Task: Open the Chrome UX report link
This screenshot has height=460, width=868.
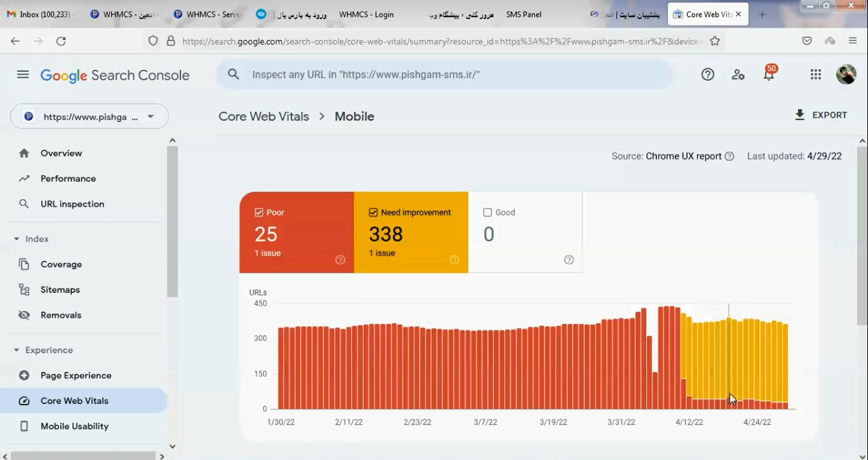Action: pyautogui.click(x=684, y=156)
